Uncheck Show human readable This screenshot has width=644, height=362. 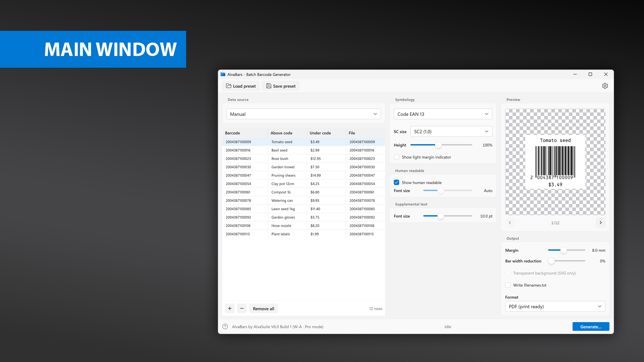396,182
